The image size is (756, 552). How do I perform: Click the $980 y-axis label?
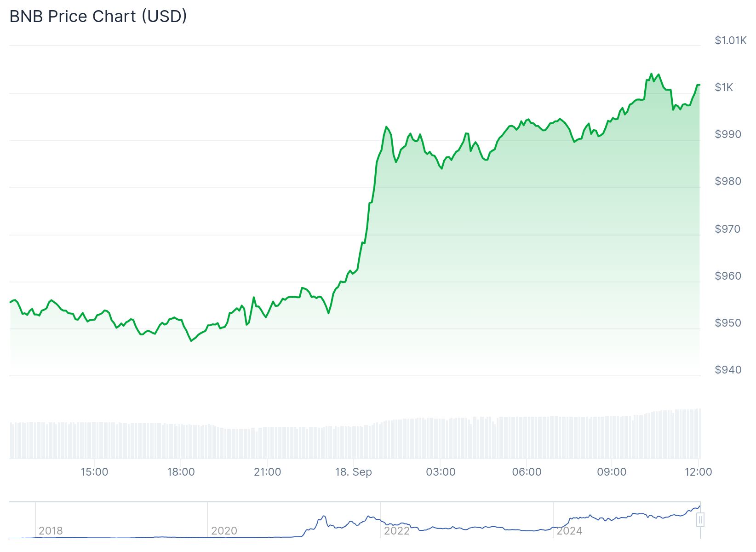click(728, 181)
